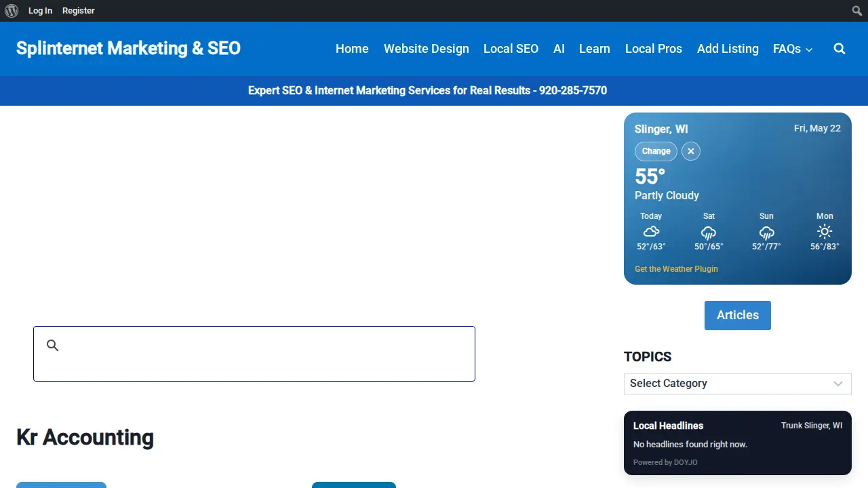The image size is (868, 488).
Task: Go to Add Listing page
Action: 728,49
